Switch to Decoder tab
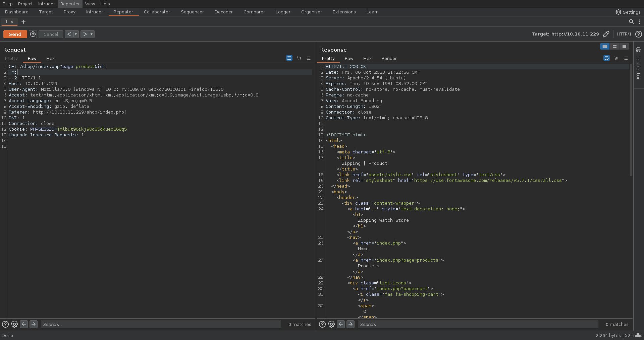Screen dimensions: 644x340 pos(224,12)
